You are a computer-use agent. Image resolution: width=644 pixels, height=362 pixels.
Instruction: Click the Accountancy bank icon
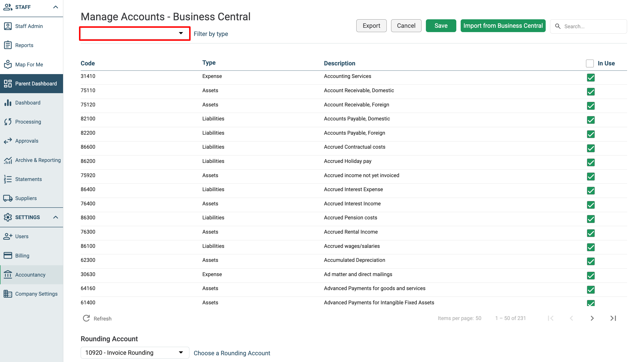(x=8, y=275)
